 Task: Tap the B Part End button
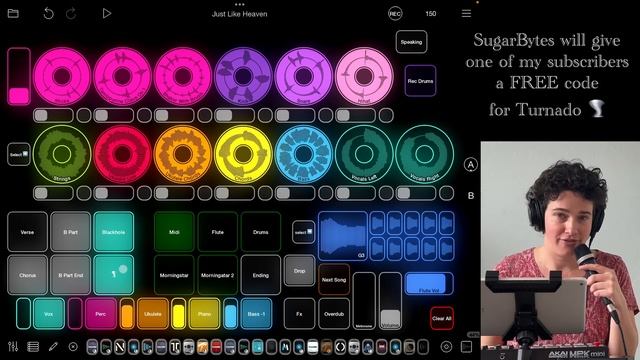click(x=71, y=275)
